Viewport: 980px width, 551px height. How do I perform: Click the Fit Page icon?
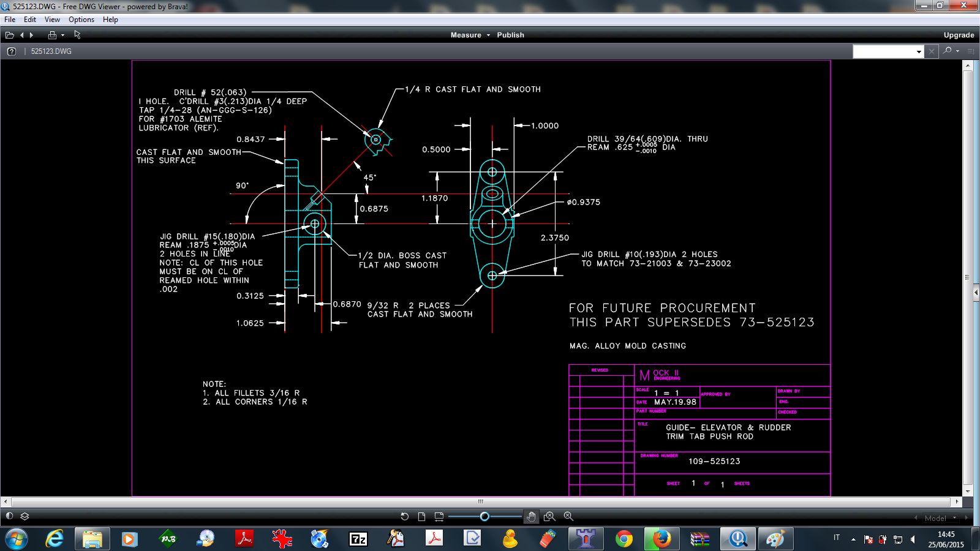point(421,517)
